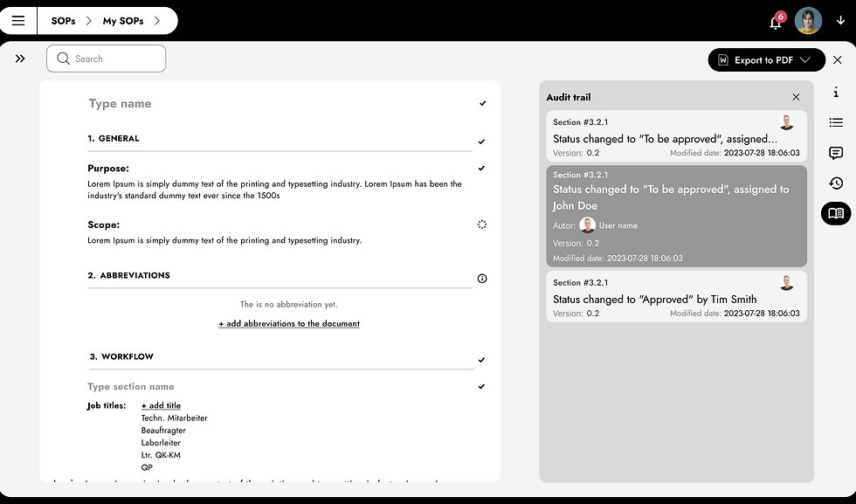Open first audit entry with truncated "assigned..." status

click(676, 136)
